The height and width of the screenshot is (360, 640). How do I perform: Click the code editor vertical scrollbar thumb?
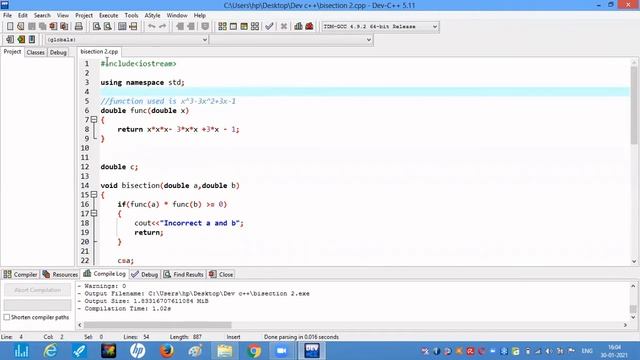(x=634, y=105)
